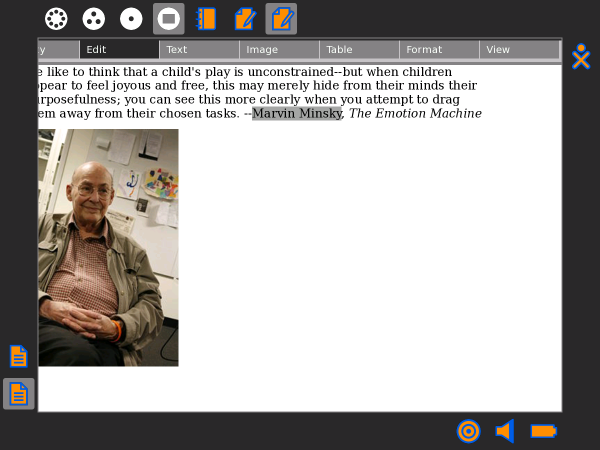600x450 pixels.
Task: Click the highlighted Write activity icon
Action: click(281, 19)
